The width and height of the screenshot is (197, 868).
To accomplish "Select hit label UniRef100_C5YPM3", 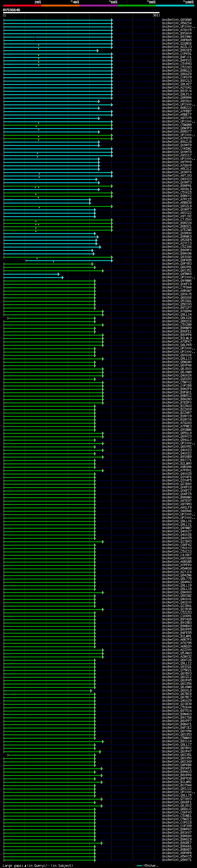I will tap(177, 64).
